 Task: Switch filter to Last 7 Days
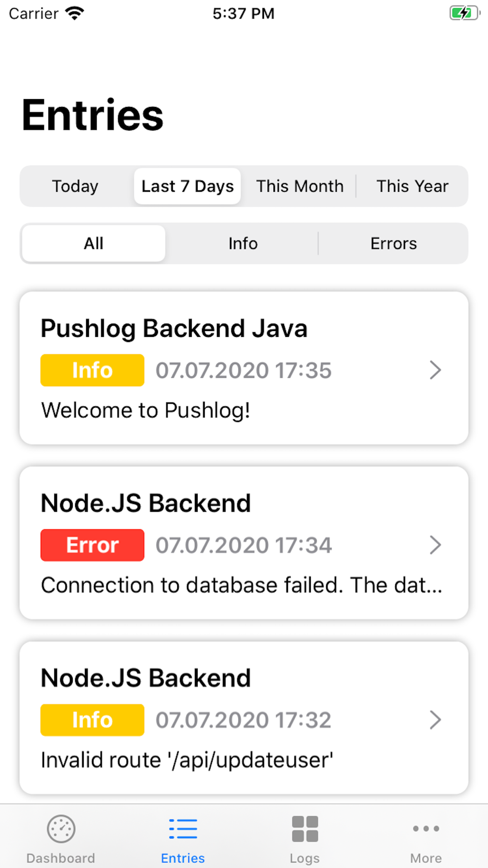pos(187,186)
